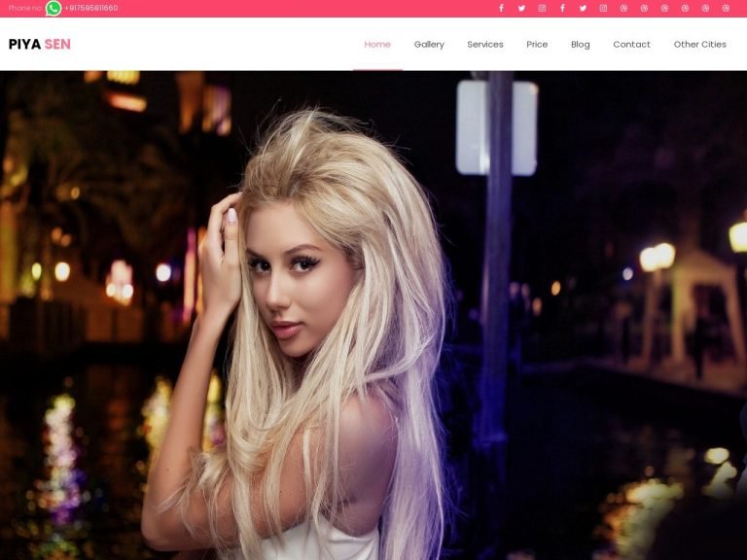This screenshot has height=560, width=747.
Task: Click the rightmost Dribbble icon
Action: pos(726,8)
